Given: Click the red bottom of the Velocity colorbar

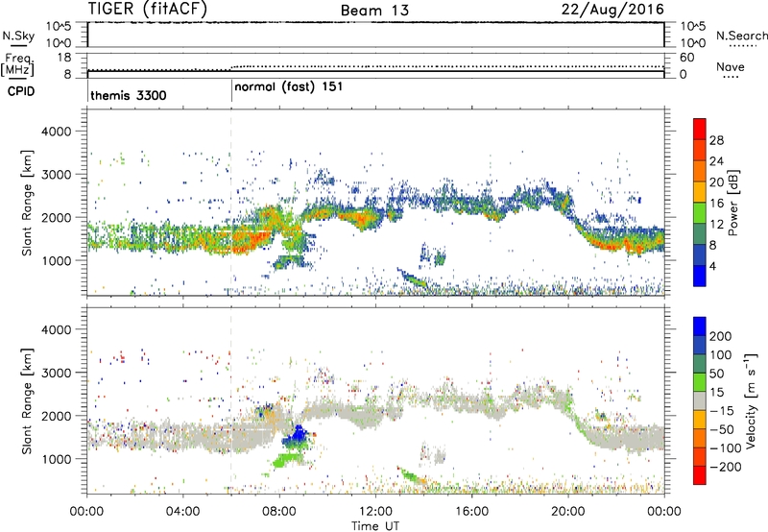Looking at the screenshot, I should [x=700, y=475].
